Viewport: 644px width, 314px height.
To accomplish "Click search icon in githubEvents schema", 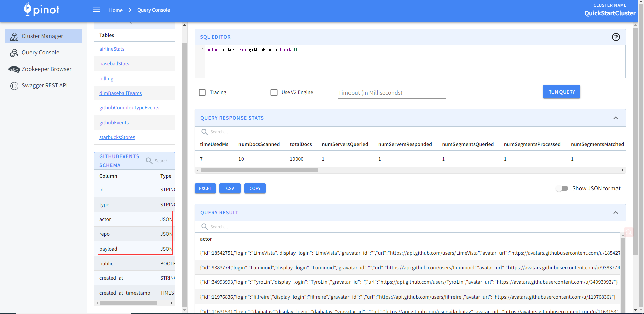I will tap(149, 161).
